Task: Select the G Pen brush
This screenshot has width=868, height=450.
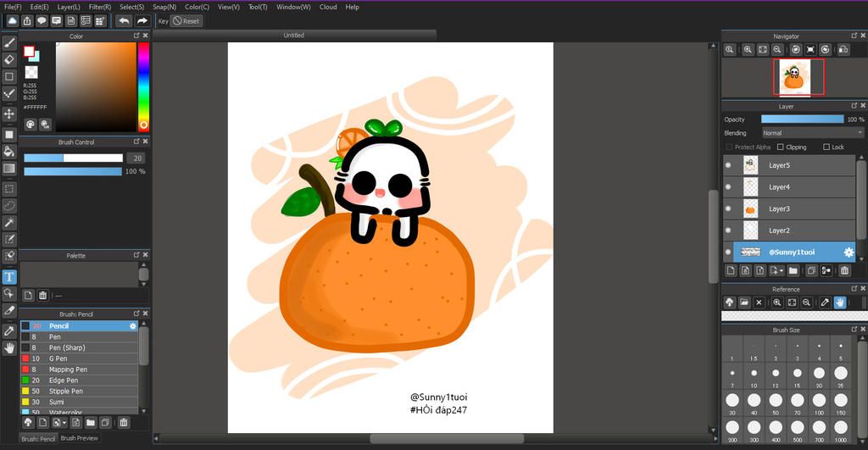Action: tap(79, 358)
